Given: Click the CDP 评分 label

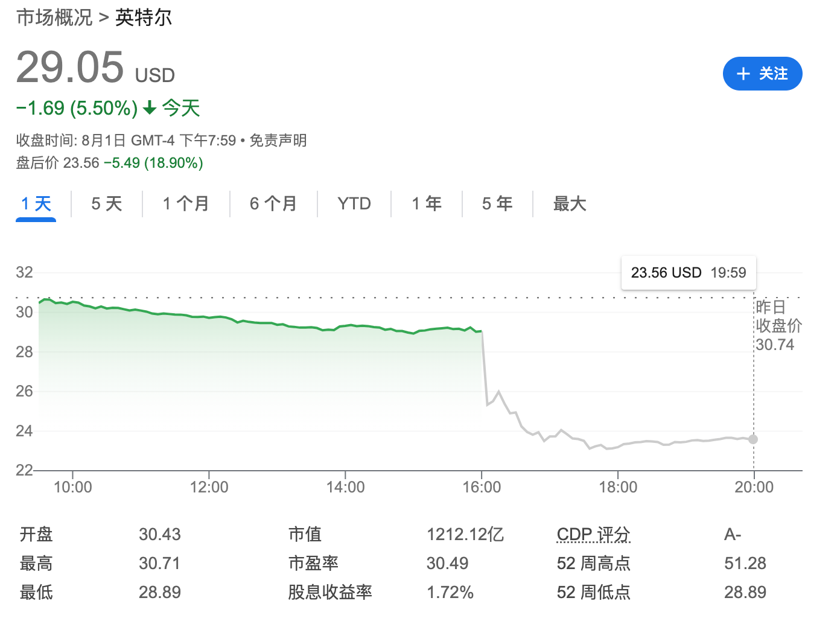Looking at the screenshot, I should pyautogui.click(x=593, y=534).
